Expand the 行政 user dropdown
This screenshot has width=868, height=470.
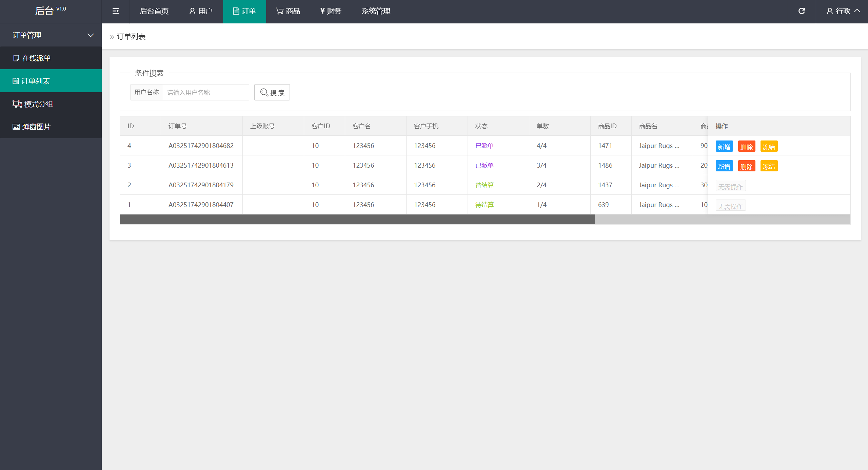coord(843,11)
